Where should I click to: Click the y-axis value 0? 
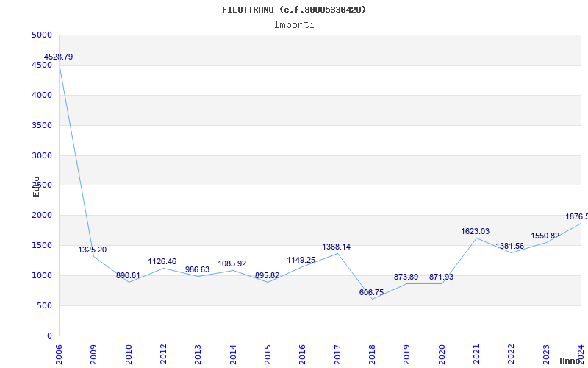(x=49, y=336)
